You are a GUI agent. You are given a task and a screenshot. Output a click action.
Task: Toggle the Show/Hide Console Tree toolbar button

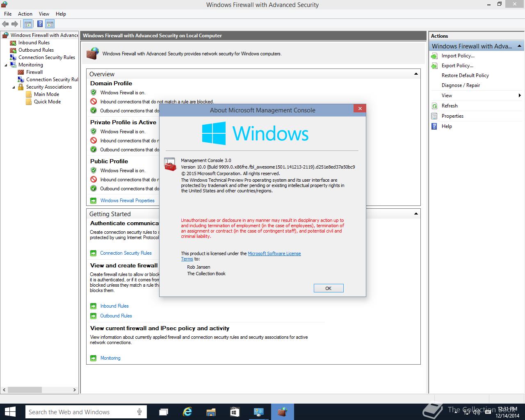tap(27, 24)
